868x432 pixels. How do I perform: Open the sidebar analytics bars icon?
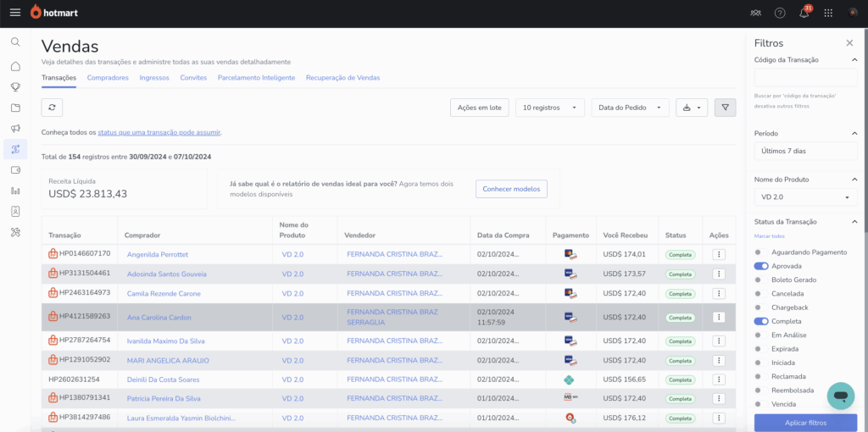(15, 191)
